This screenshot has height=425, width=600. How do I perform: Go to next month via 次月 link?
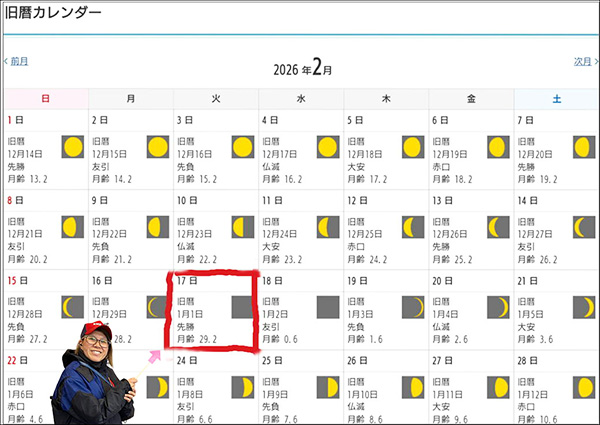coord(582,61)
